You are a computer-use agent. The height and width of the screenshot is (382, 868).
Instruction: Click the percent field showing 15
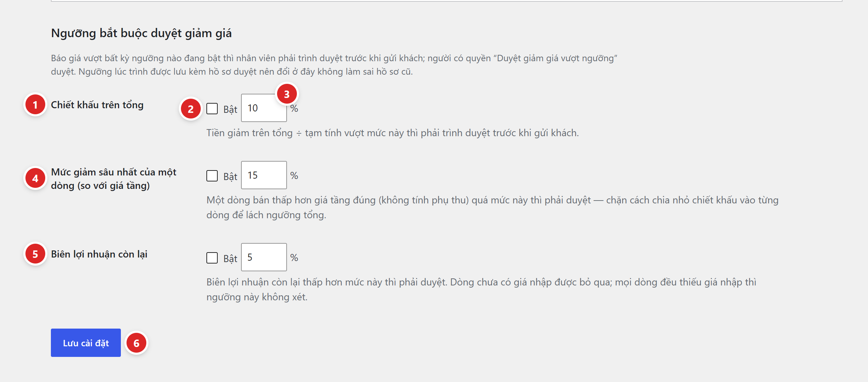264,175
